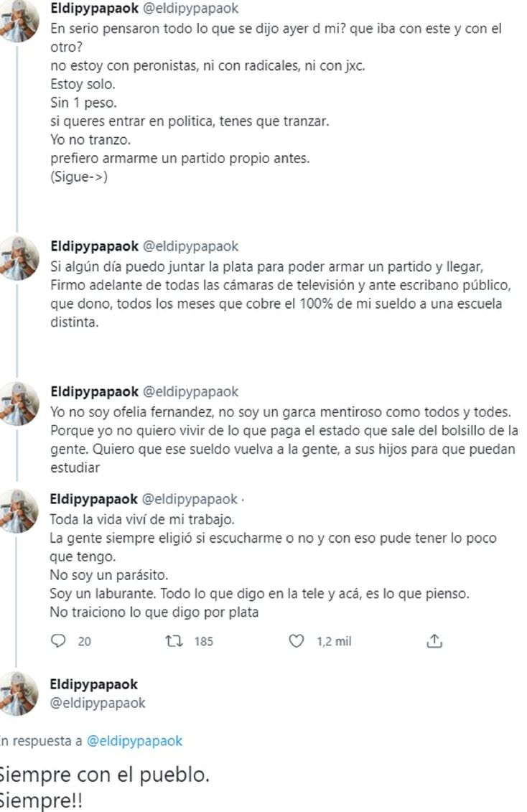Click @eldipypapaok handle under the last tweet's name
This screenshot has width=527, height=812.
click(98, 703)
